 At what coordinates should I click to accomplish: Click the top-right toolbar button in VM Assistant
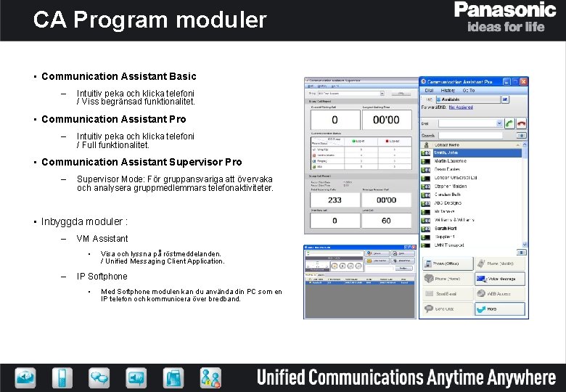pos(403,254)
